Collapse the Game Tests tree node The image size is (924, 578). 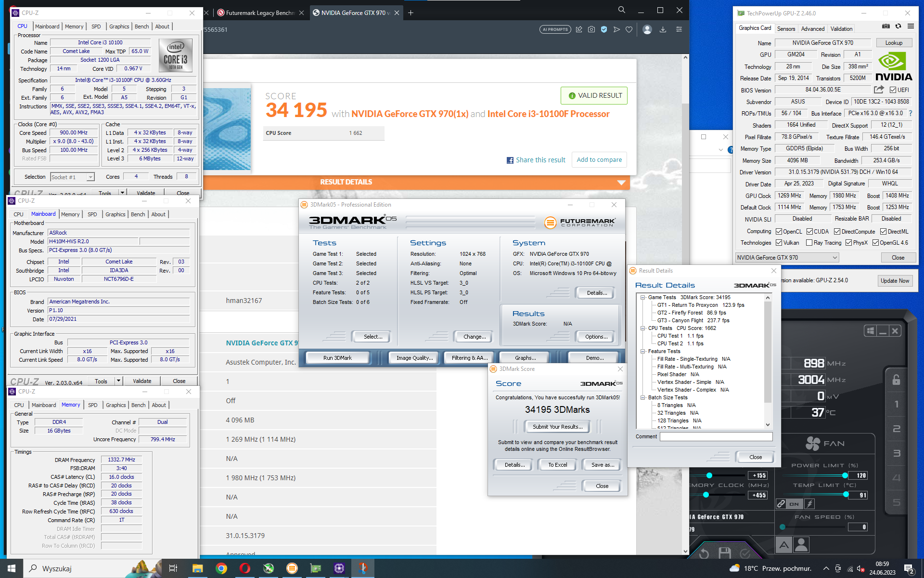click(642, 297)
